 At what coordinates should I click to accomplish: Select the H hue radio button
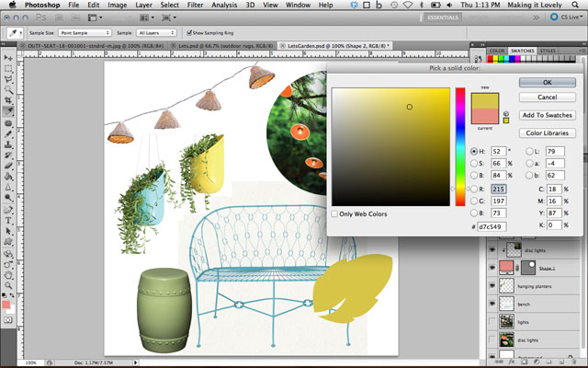point(474,150)
